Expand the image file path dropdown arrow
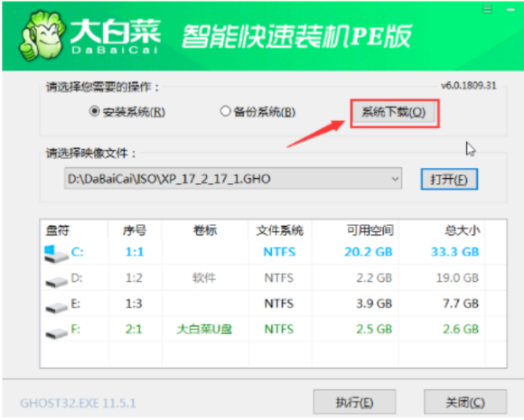Viewport: 524px width, 420px height. click(x=395, y=179)
